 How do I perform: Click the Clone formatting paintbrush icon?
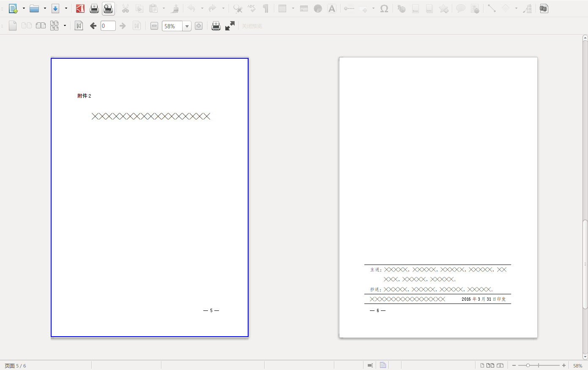click(175, 8)
